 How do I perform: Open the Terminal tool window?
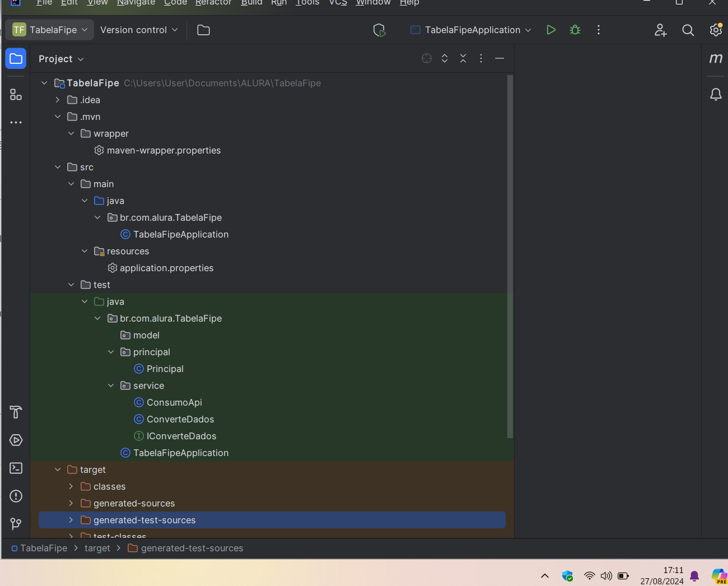point(16,468)
